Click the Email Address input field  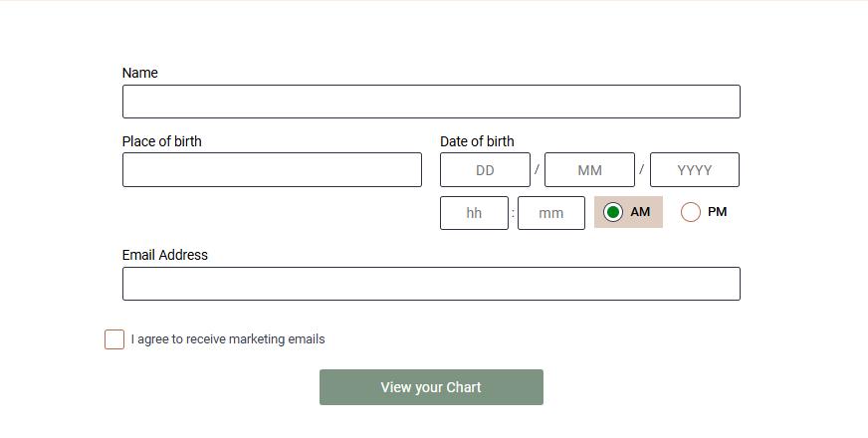pyautogui.click(x=431, y=284)
